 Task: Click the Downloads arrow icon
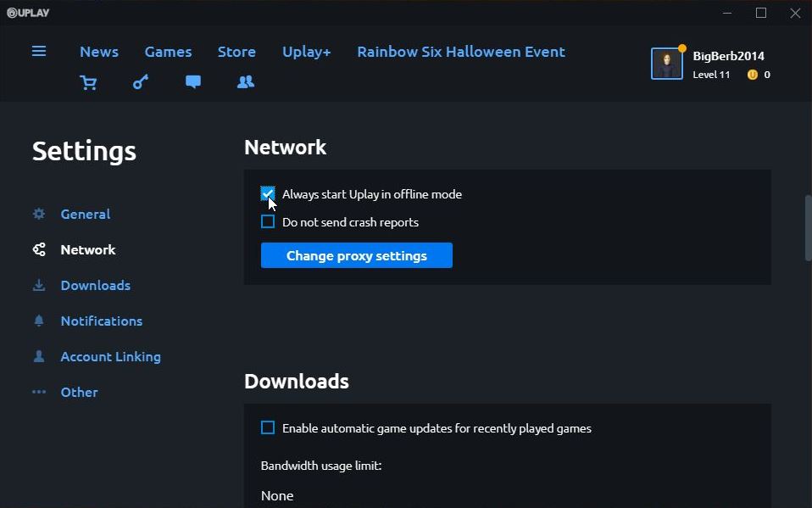39,285
